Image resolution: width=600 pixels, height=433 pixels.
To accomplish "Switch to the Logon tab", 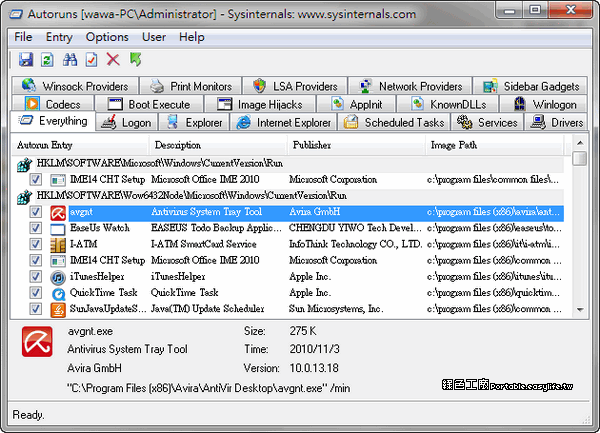I will click(126, 122).
